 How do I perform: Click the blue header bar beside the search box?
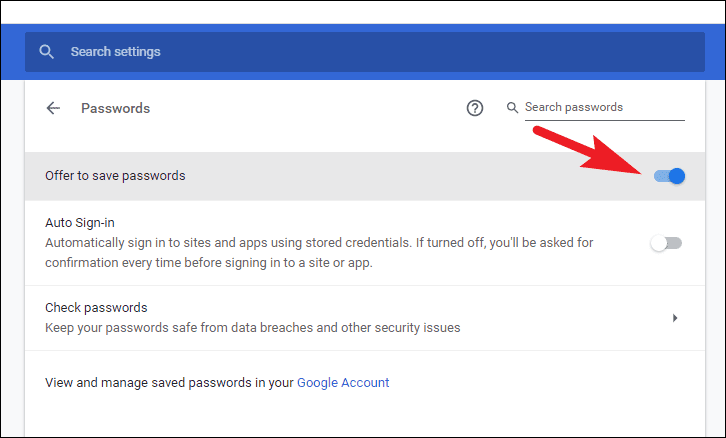pos(715,51)
